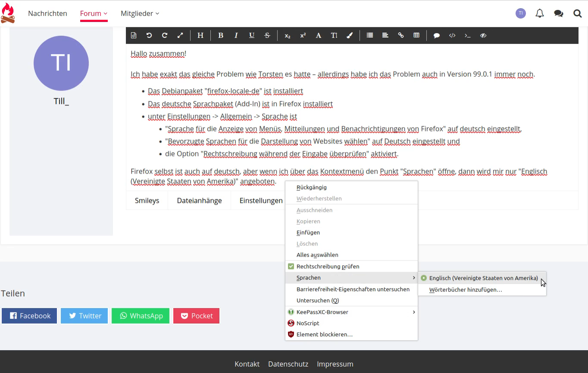Toggle the Rechtschreibung prüfen checkbox
Screen dimensions: 588x373
pyautogui.click(x=291, y=267)
